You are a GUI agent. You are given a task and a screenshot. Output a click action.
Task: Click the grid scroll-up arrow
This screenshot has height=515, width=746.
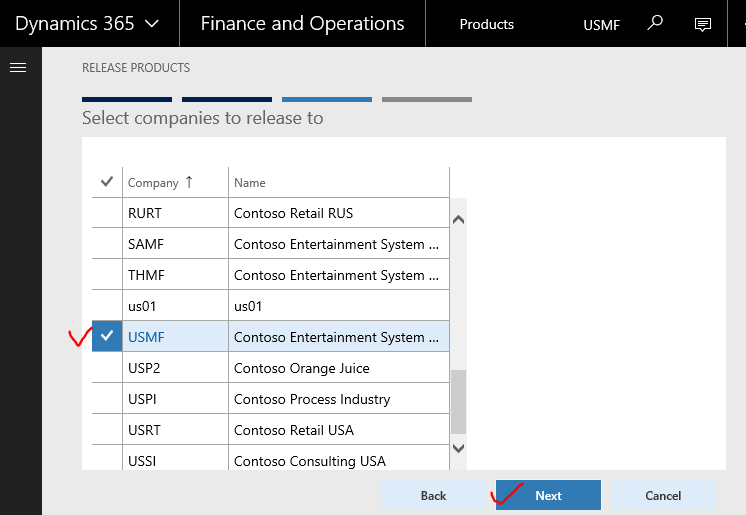click(x=458, y=219)
